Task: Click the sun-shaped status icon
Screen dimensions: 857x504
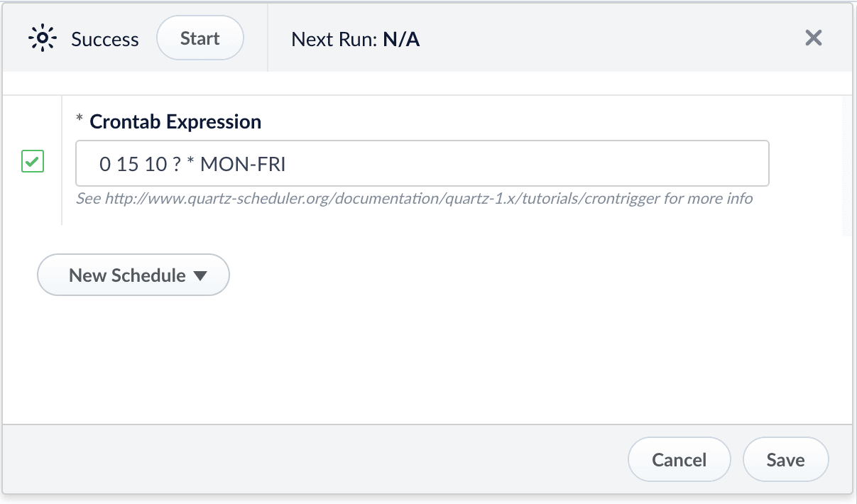Action: 42,38
